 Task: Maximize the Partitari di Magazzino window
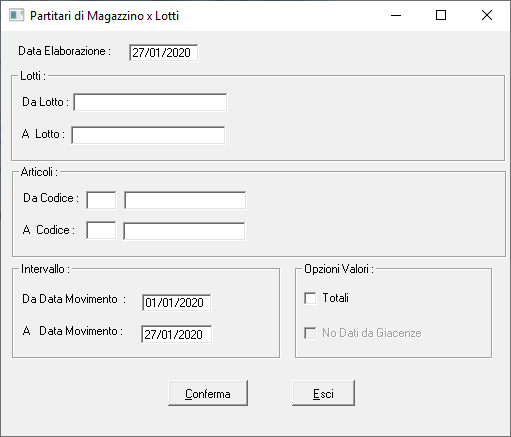441,15
